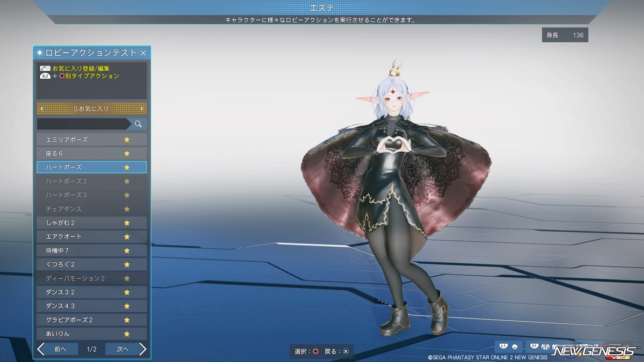Click the 1/2 page indicator
Screen dimensions: 644x362
point(91,349)
